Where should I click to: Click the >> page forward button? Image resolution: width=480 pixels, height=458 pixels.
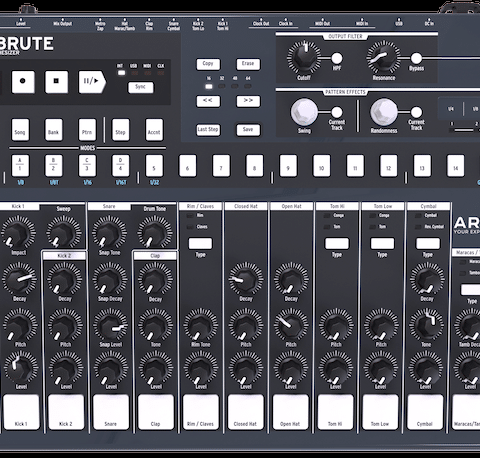[248, 101]
